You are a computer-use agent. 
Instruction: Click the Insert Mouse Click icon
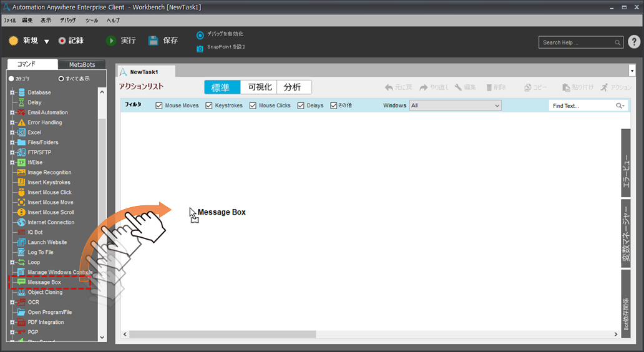click(21, 192)
